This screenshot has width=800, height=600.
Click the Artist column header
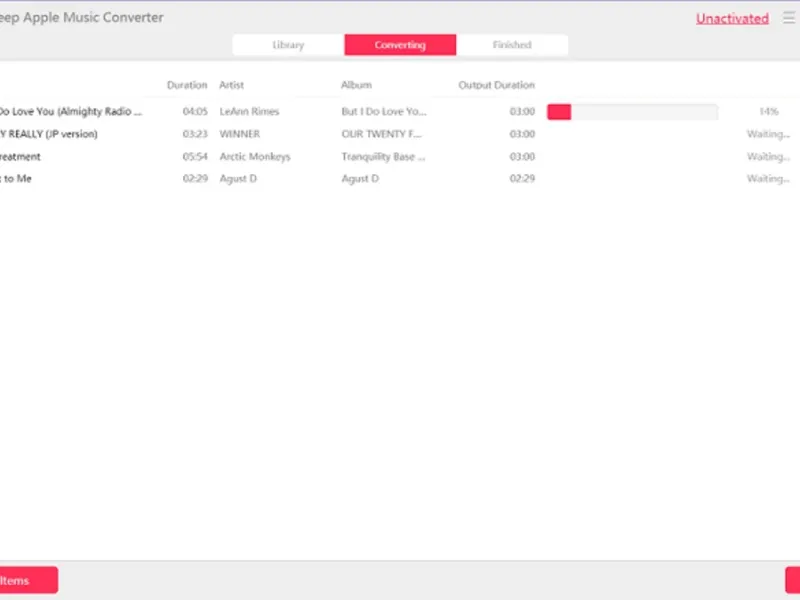(x=232, y=85)
